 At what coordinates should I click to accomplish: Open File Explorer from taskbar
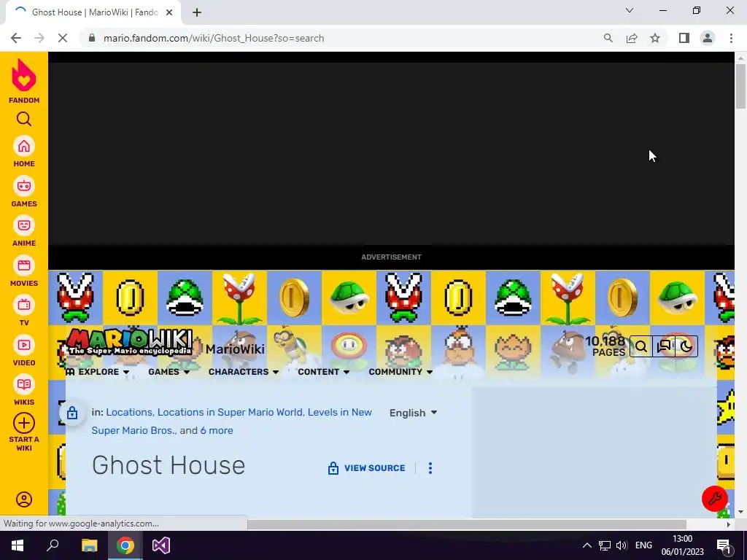tap(89, 545)
